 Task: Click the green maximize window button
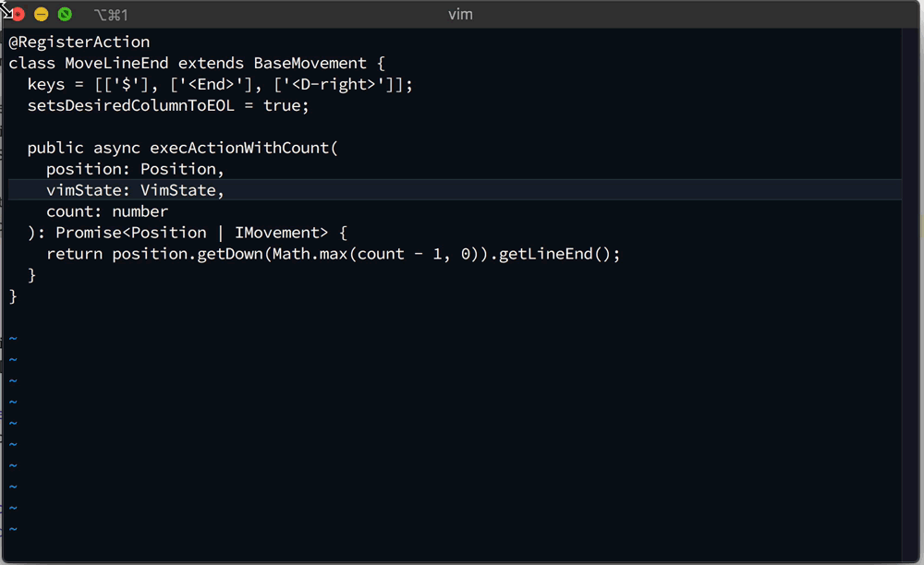65,15
